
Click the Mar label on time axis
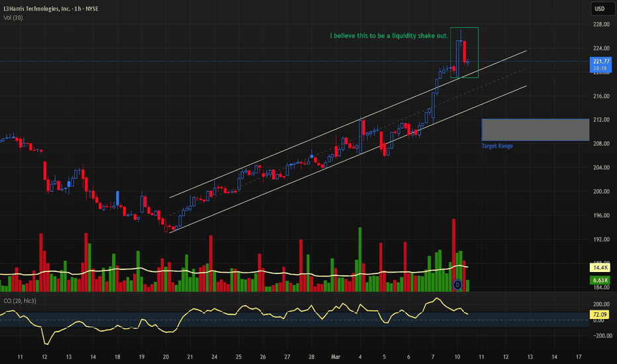336,357
